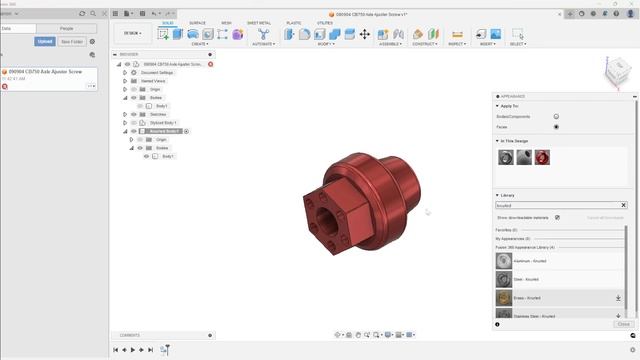Select the New Component tool
The height and width of the screenshot is (360, 640).
pyautogui.click(x=383, y=34)
